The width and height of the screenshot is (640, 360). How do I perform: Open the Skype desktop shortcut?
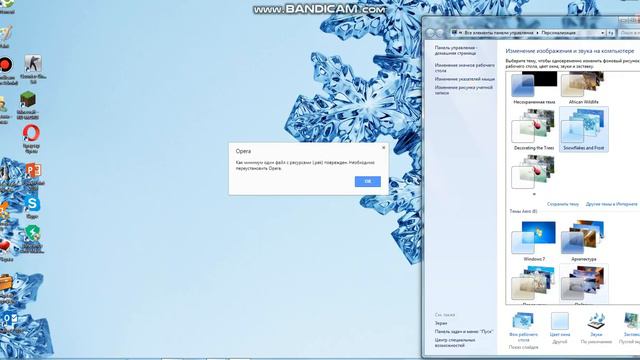point(32,208)
